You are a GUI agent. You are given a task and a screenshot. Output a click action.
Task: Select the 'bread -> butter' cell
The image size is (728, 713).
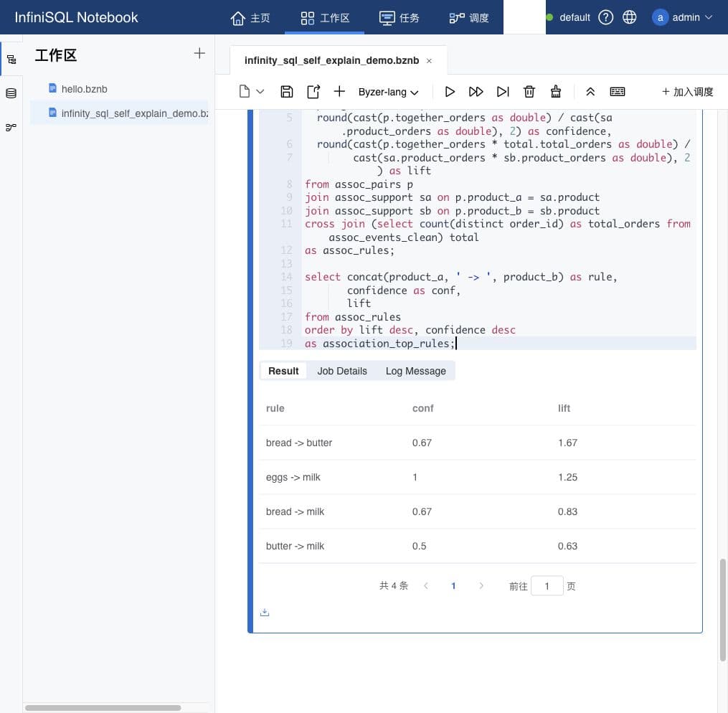click(298, 443)
